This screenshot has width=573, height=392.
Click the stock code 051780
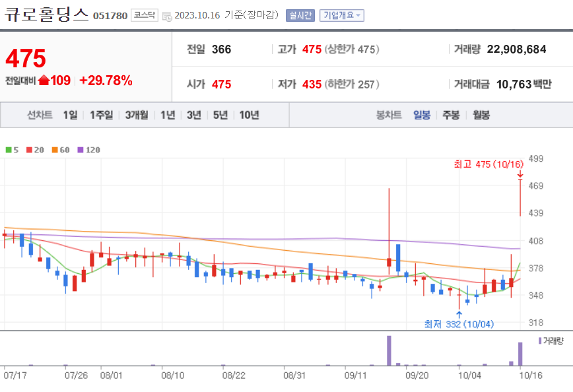pyautogui.click(x=110, y=16)
